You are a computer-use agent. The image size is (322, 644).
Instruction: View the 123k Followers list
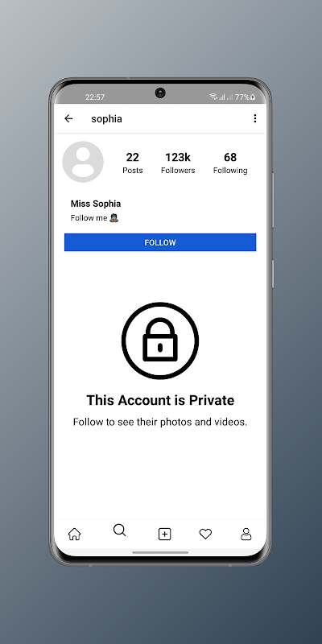click(x=178, y=163)
